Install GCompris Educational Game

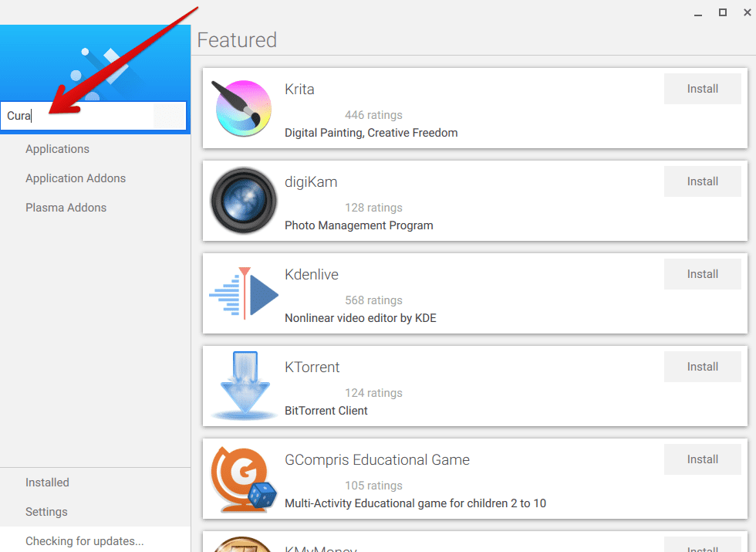(x=703, y=459)
